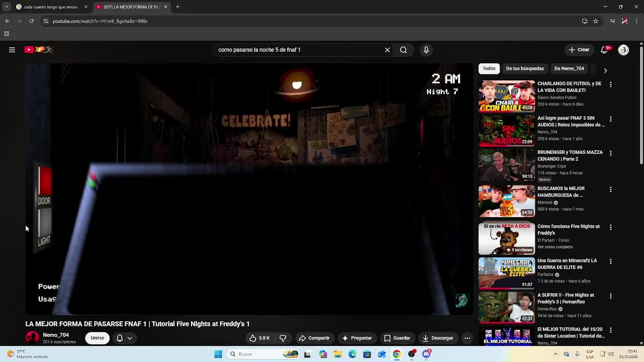This screenshot has width=644, height=362.
Task: Open options for FNAF 3 SIN AUDIOS video
Action: [611, 119]
